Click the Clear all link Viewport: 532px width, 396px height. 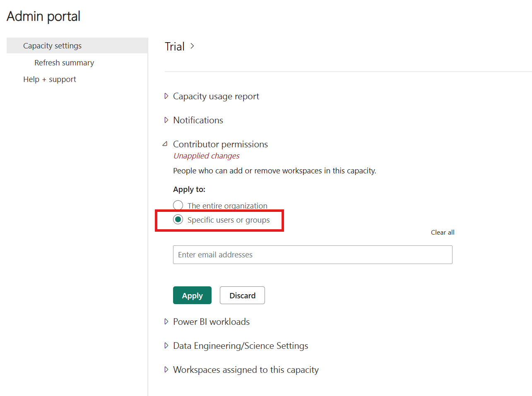click(x=442, y=232)
